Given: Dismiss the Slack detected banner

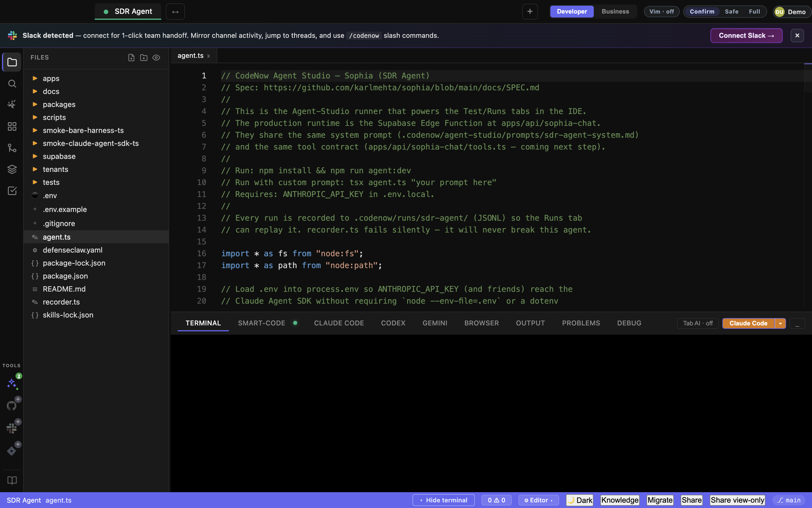Looking at the screenshot, I should 797,36.
